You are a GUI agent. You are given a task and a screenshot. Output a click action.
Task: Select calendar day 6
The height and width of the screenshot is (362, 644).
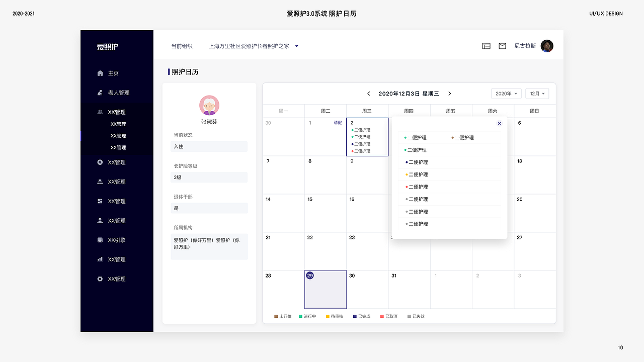coord(535,137)
